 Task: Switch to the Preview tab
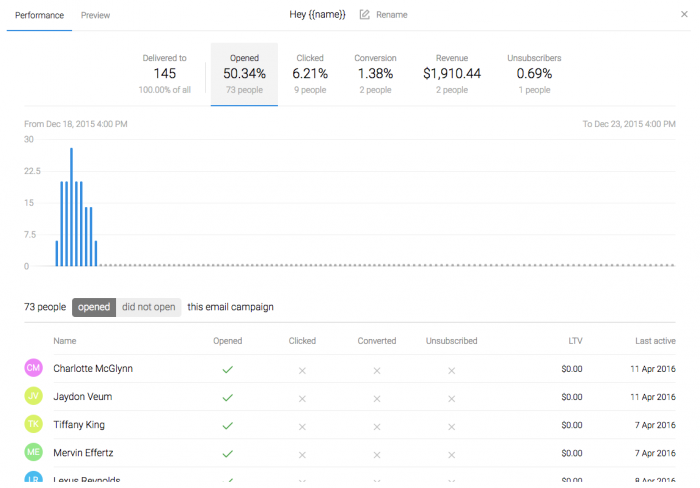(96, 16)
